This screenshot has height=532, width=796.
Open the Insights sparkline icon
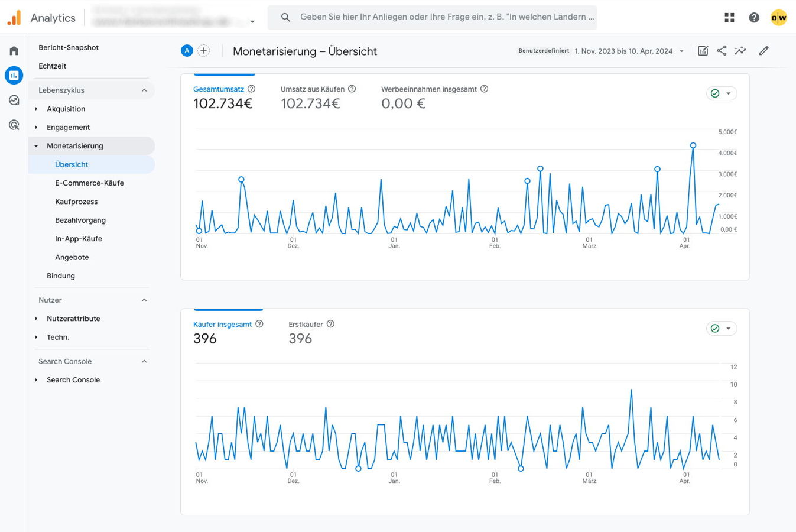[x=740, y=51]
